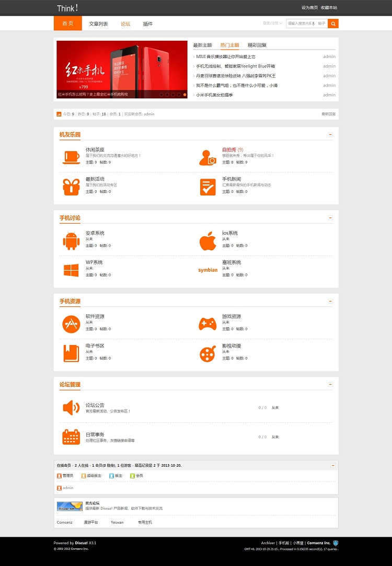This screenshot has height=566, width=392.
Task: Click the 设为首页 link in header
Action: (309, 8)
